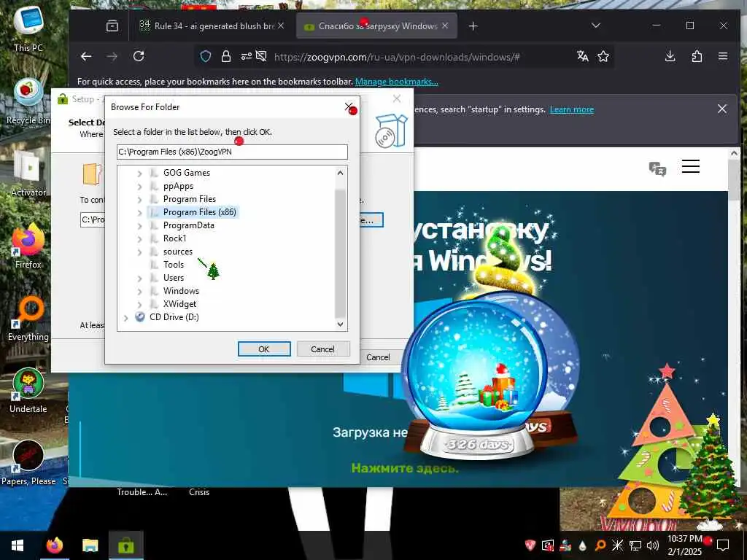Screen dimensions: 747x560
Task: Click Нажмите здесь link
Action: pos(405,469)
